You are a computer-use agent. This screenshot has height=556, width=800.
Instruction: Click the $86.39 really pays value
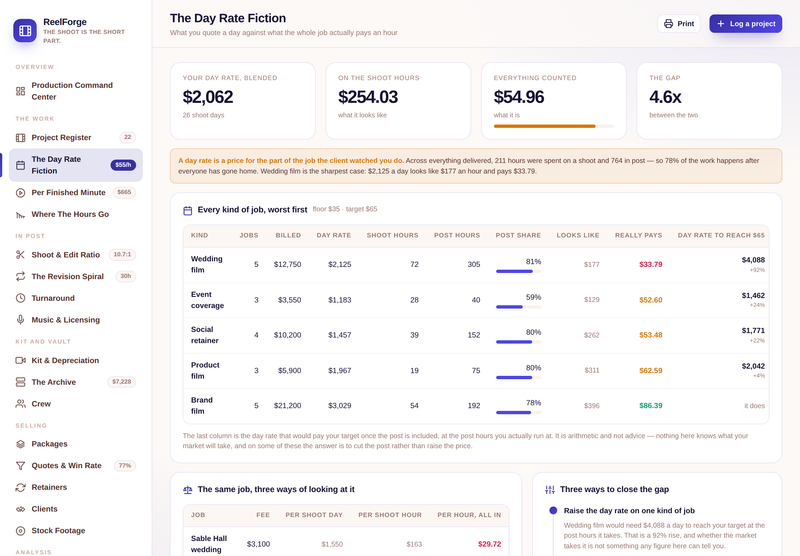(x=651, y=406)
